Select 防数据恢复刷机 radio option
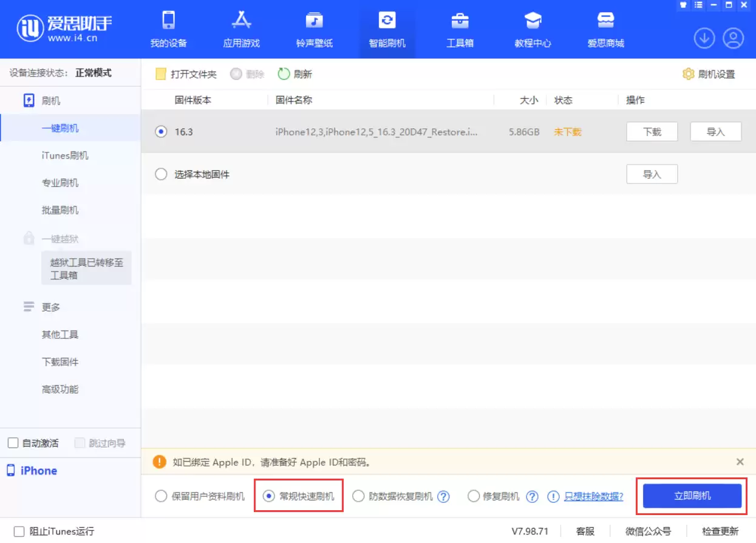756x543 pixels. [358, 496]
